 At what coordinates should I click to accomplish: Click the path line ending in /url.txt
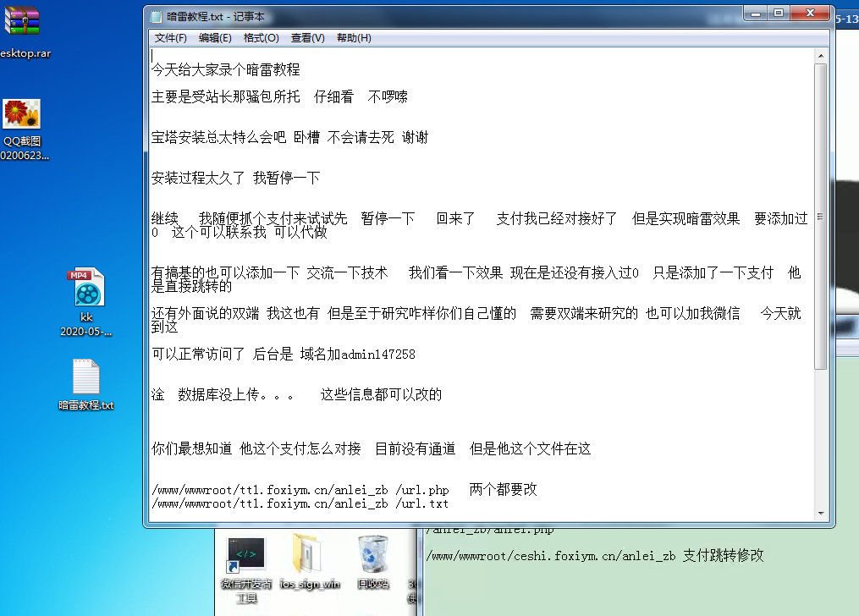[300, 503]
